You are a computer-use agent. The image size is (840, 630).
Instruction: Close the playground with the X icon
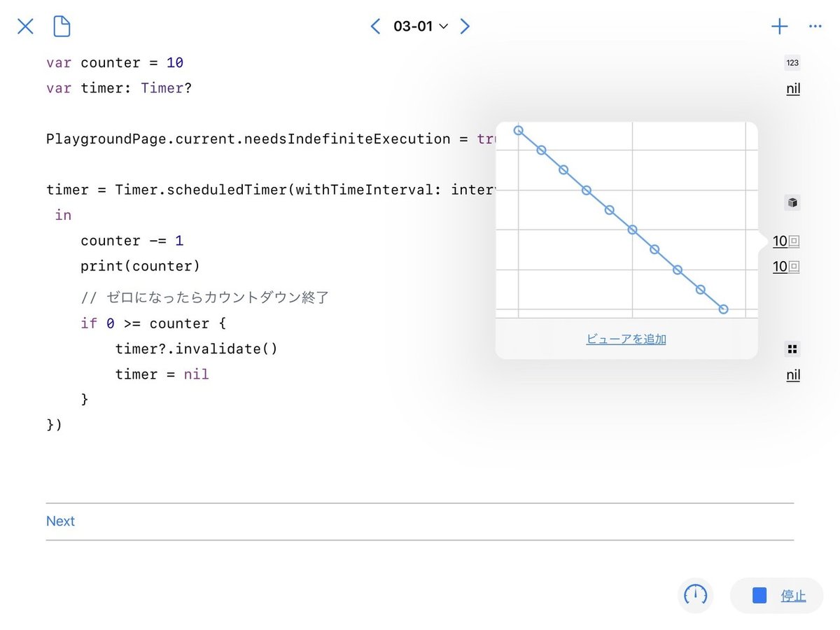(x=25, y=27)
